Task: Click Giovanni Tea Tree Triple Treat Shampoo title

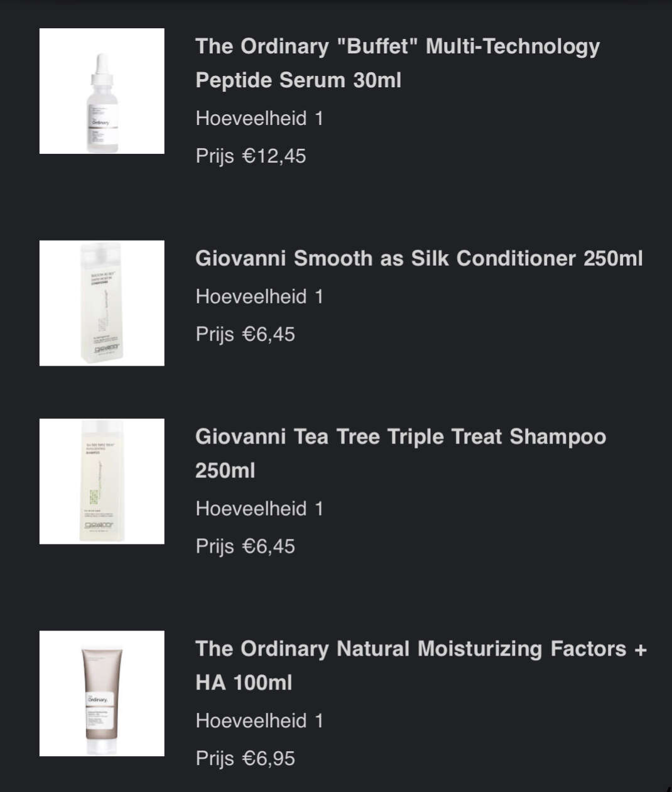Action: click(x=401, y=453)
